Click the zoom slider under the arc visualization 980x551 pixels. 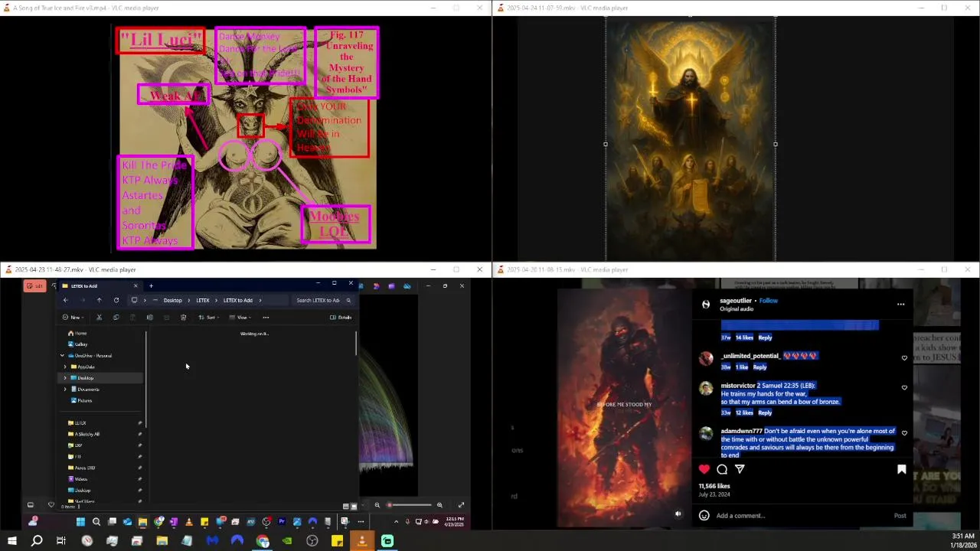410,505
